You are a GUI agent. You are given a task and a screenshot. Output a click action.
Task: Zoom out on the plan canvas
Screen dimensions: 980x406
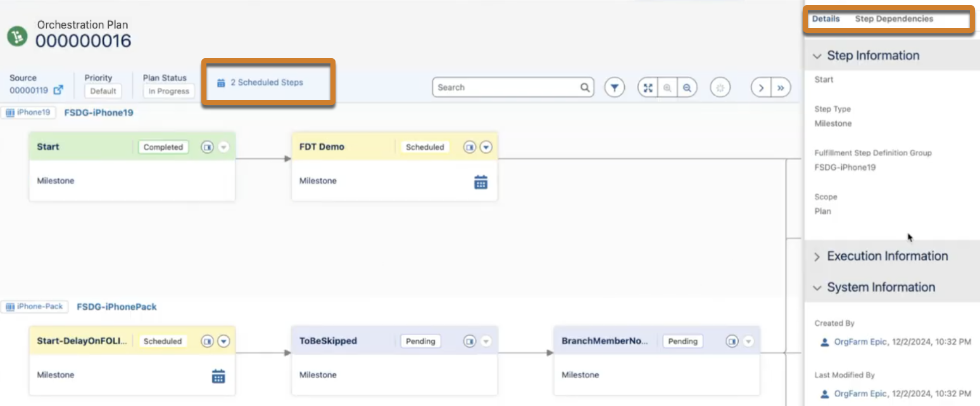(687, 87)
